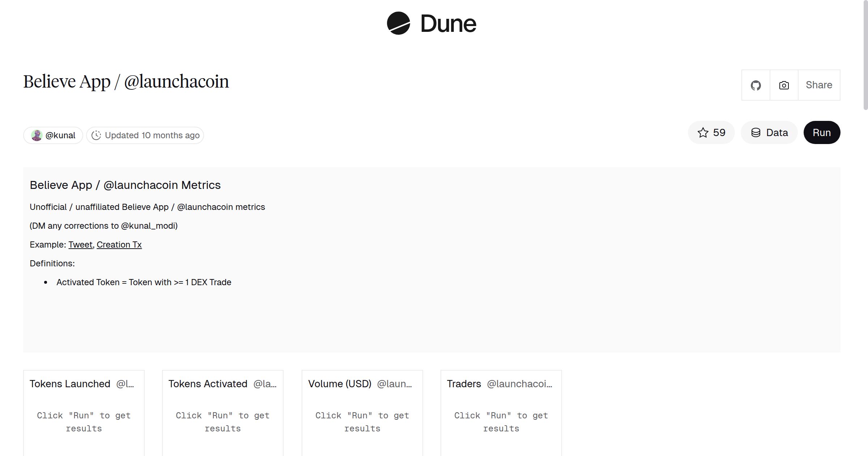Open the Data panel

coord(769,132)
